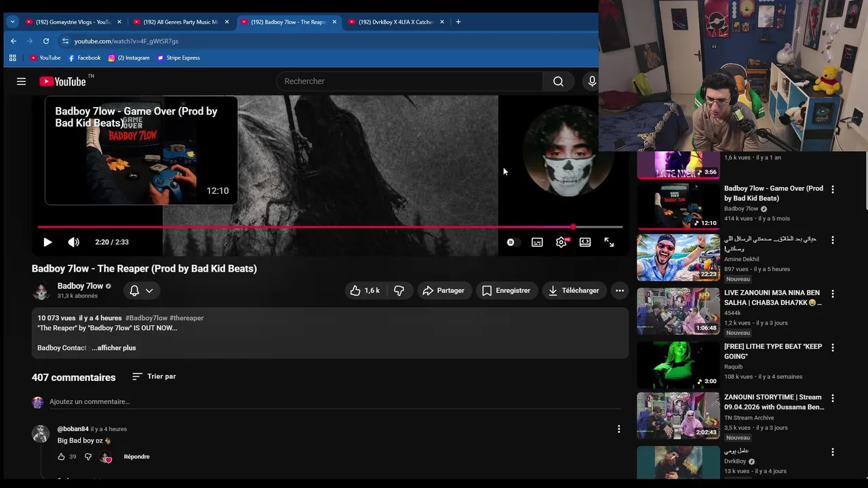Like the Big Bad boy dz comment
Image resolution: width=868 pixels, height=488 pixels.
[61, 457]
